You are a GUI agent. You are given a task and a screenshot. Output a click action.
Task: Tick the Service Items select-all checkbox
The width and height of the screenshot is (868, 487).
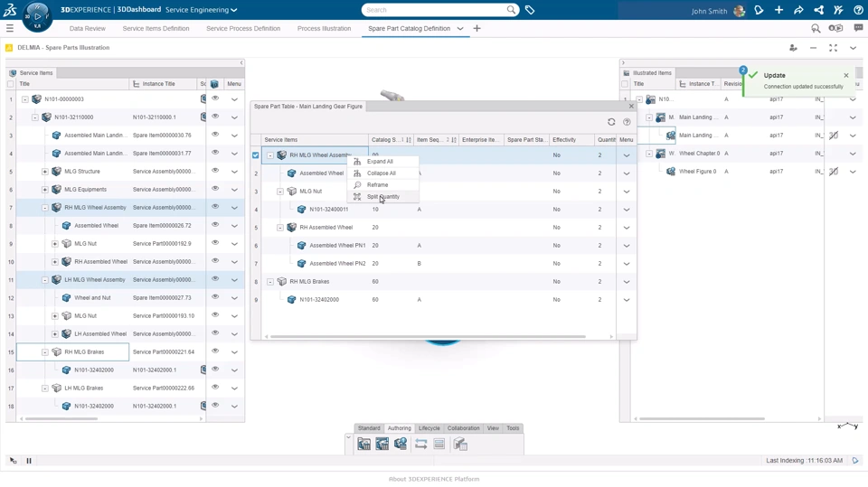[x=11, y=84]
